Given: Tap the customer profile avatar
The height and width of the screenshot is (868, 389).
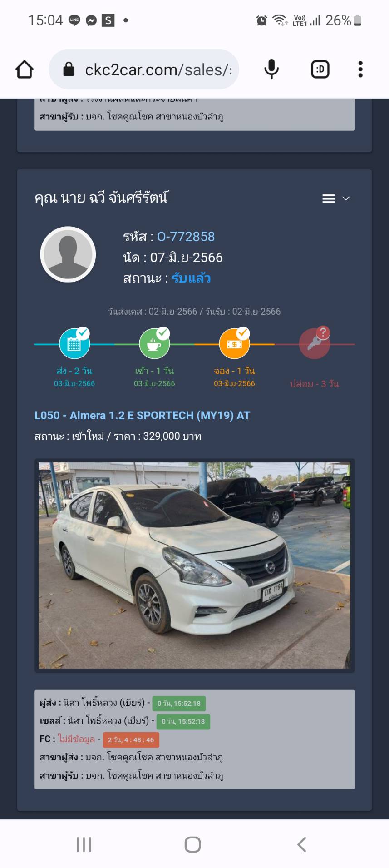Looking at the screenshot, I should 68,254.
